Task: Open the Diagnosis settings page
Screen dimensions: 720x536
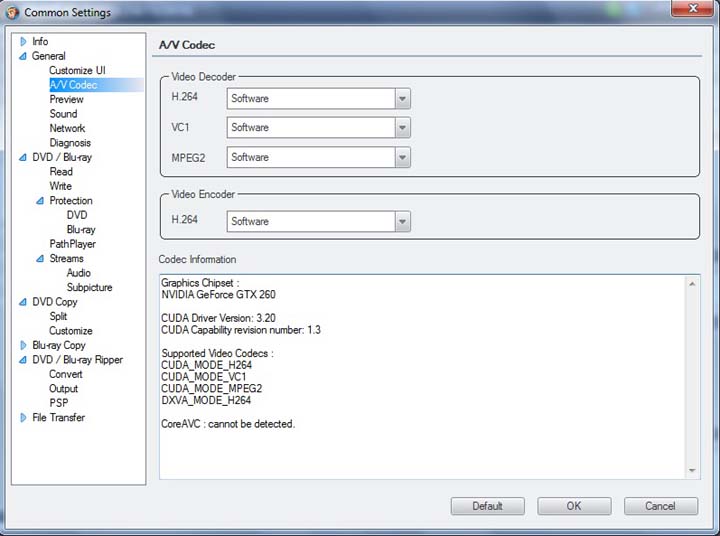Action: pos(70,143)
